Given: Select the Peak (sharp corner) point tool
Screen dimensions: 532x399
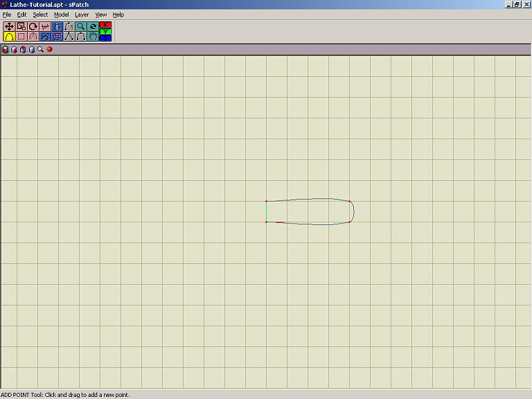Looking at the screenshot, I should coord(69,36).
